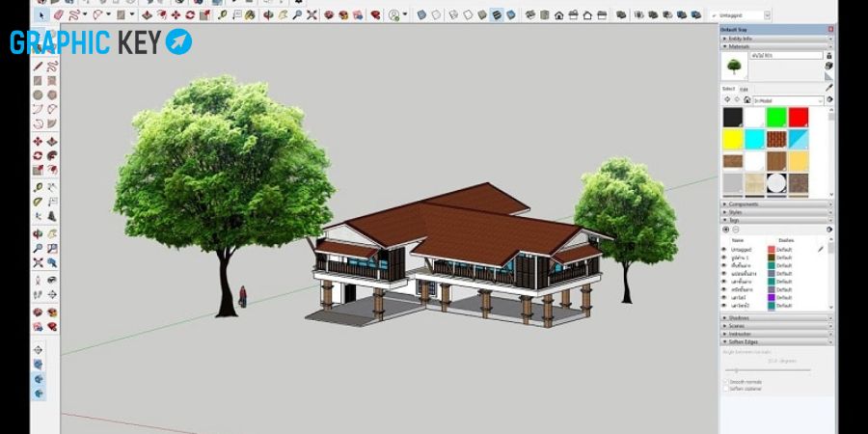
Task: Click the tree material preview thumbnail
Action: [x=735, y=67]
